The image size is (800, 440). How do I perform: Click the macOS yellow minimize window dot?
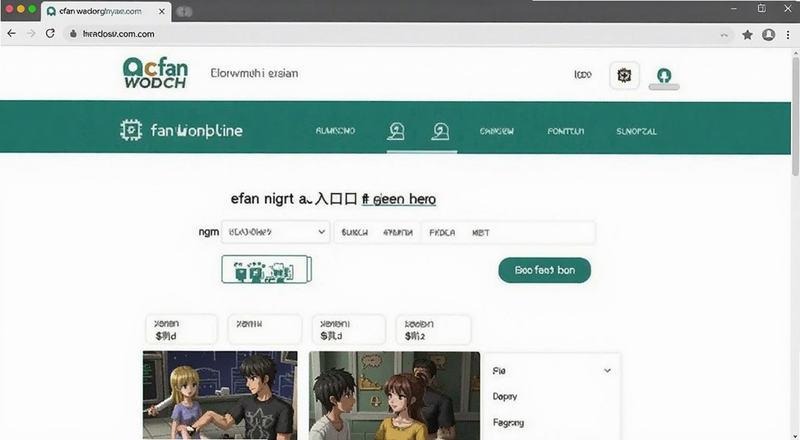(x=20, y=9)
